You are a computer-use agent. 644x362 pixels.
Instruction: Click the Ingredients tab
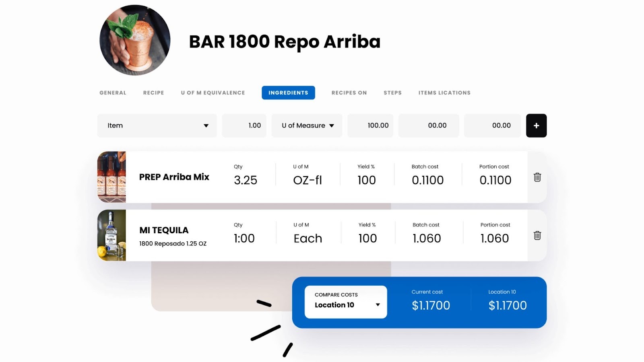[x=288, y=93]
